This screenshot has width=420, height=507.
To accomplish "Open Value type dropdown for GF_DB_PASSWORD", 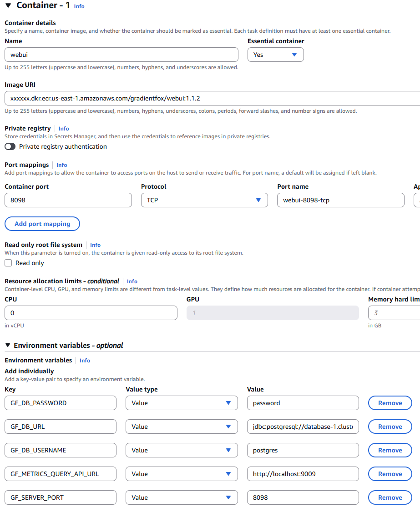I will [182, 403].
